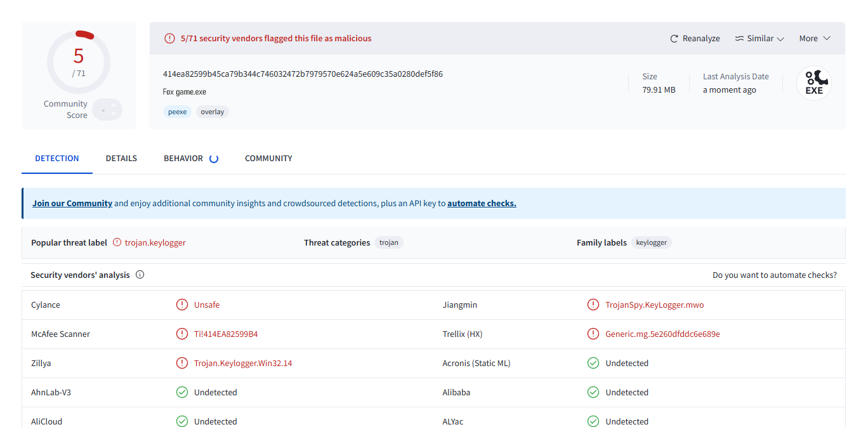Follow the Join our Community link
The width and height of the screenshot is (868, 427).
click(x=72, y=203)
